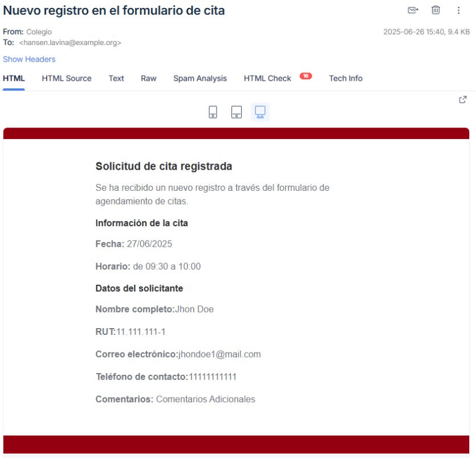Go to the Spam Analysis tab

click(200, 79)
